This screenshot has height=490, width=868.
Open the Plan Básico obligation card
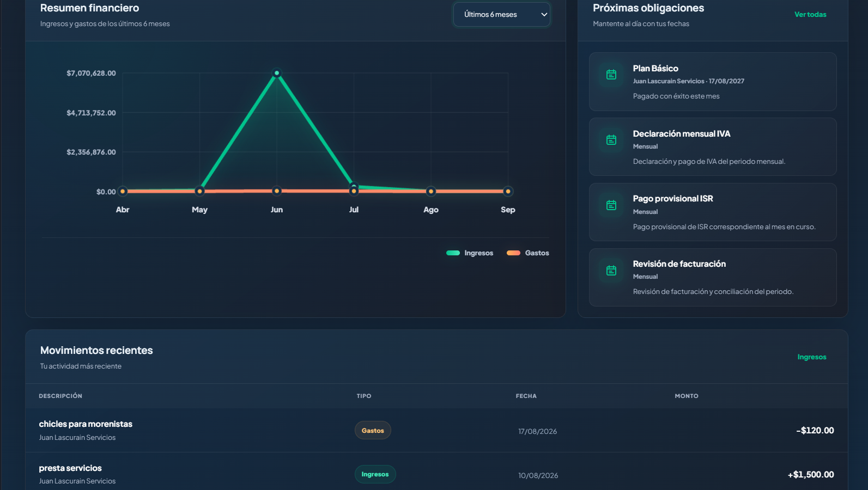click(713, 82)
